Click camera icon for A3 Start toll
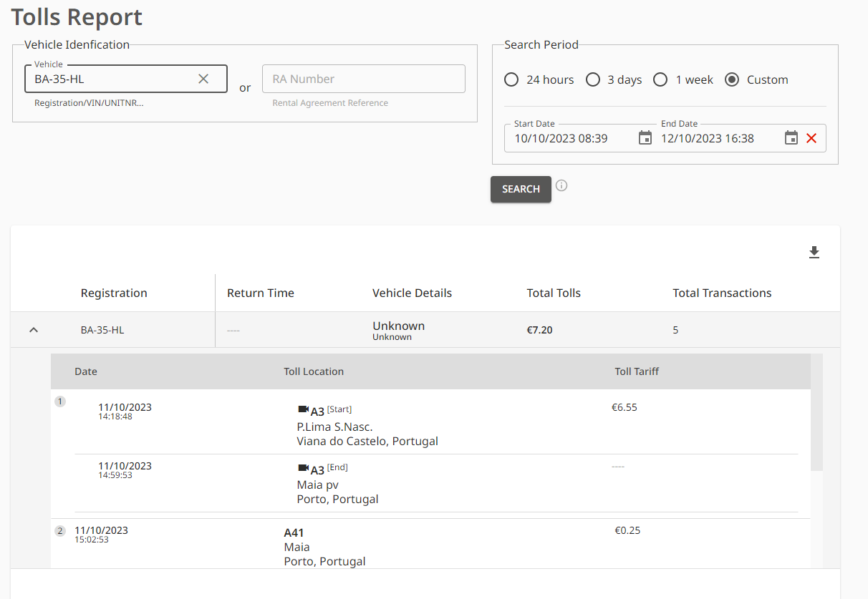The image size is (868, 599). tap(303, 410)
